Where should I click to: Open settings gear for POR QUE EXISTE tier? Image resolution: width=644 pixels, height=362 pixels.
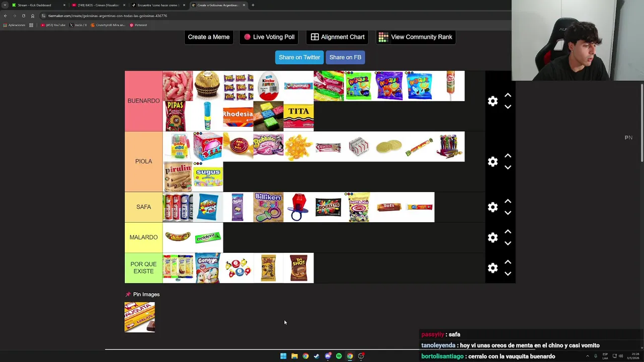coord(493,268)
